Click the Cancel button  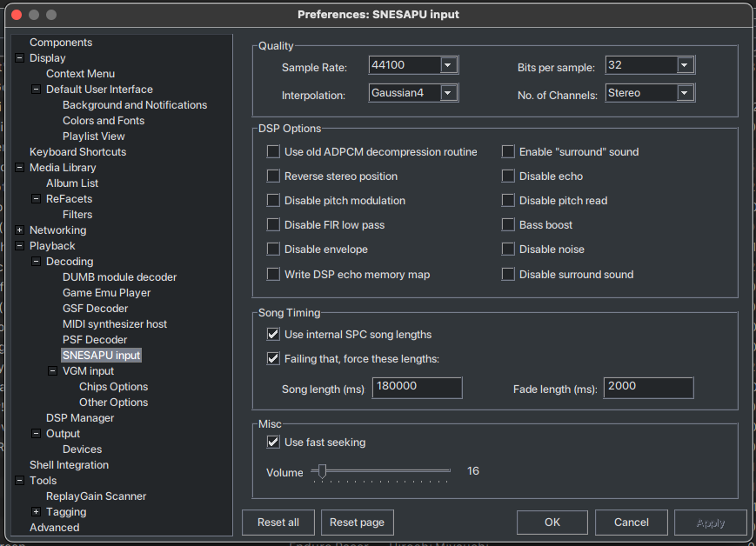coord(632,523)
